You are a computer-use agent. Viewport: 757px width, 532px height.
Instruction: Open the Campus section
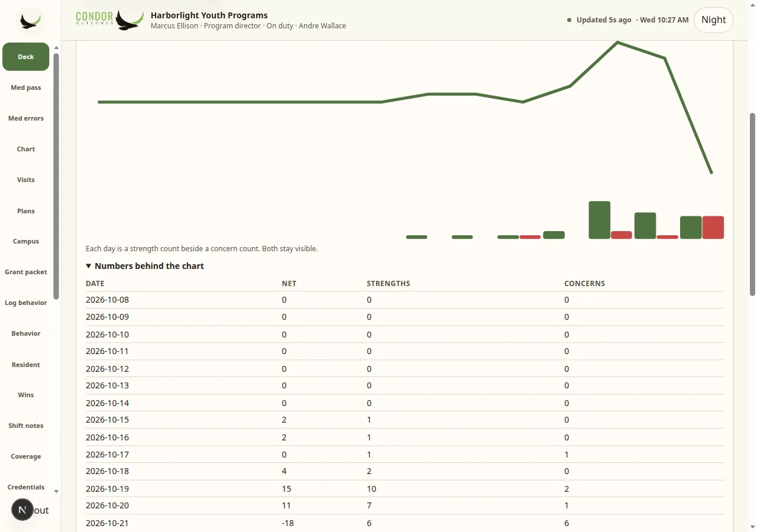(x=26, y=241)
